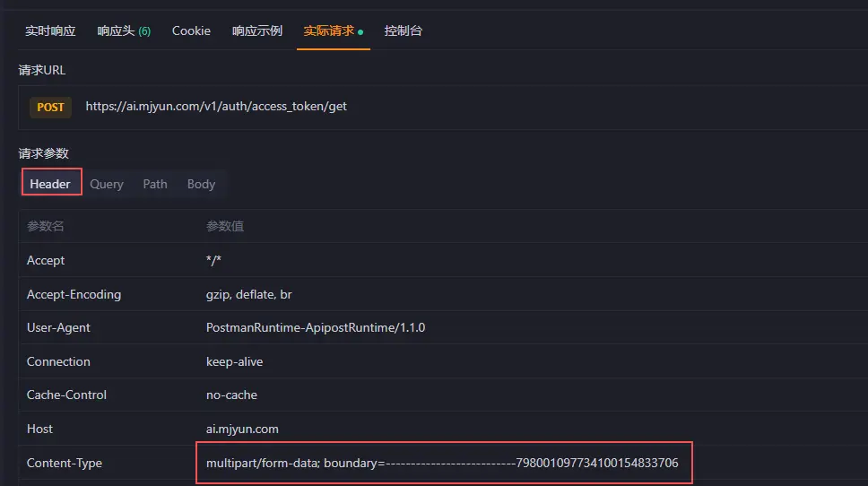The height and width of the screenshot is (486, 868).
Task: Select the Accept-Encoding parameter name
Action: click(x=74, y=294)
